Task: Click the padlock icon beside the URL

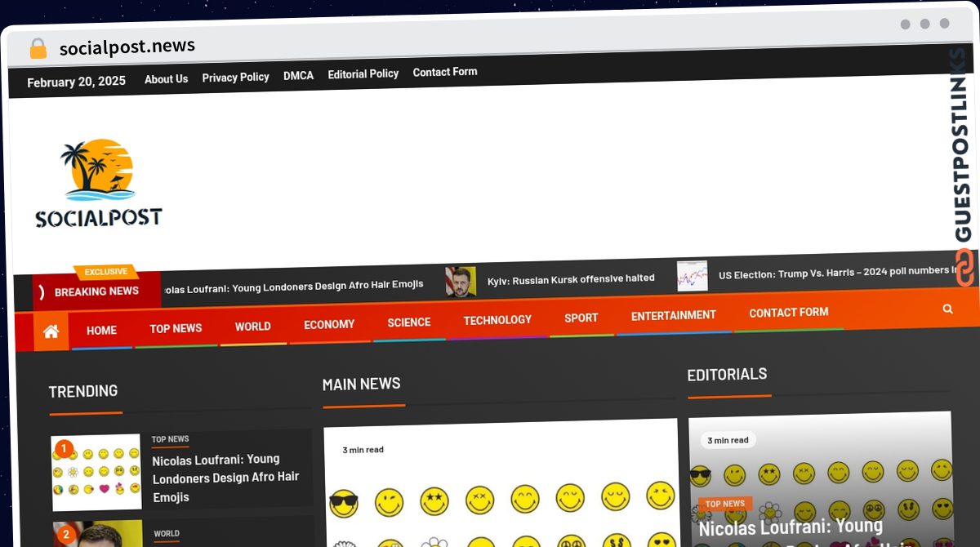Action: [x=38, y=48]
